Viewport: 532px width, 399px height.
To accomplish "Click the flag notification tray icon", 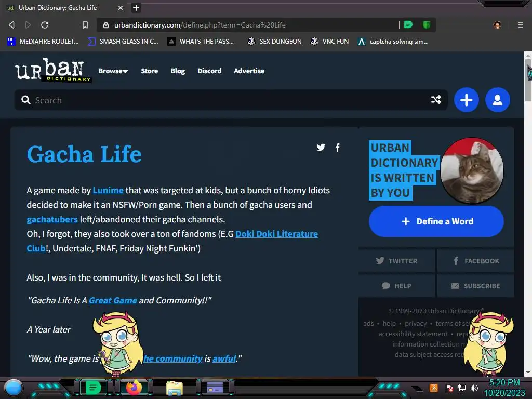I will click(x=449, y=388).
